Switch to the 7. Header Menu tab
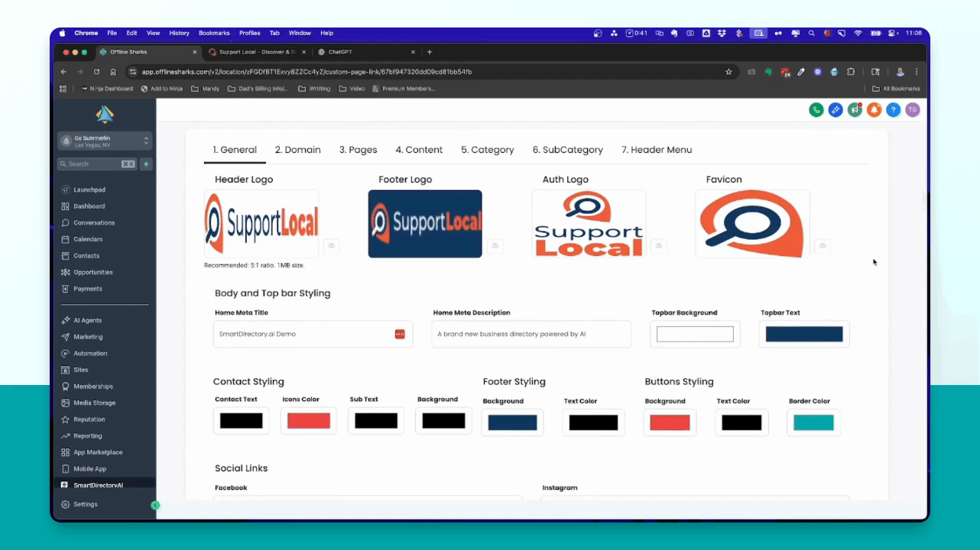The width and height of the screenshot is (980, 550). pyautogui.click(x=657, y=150)
